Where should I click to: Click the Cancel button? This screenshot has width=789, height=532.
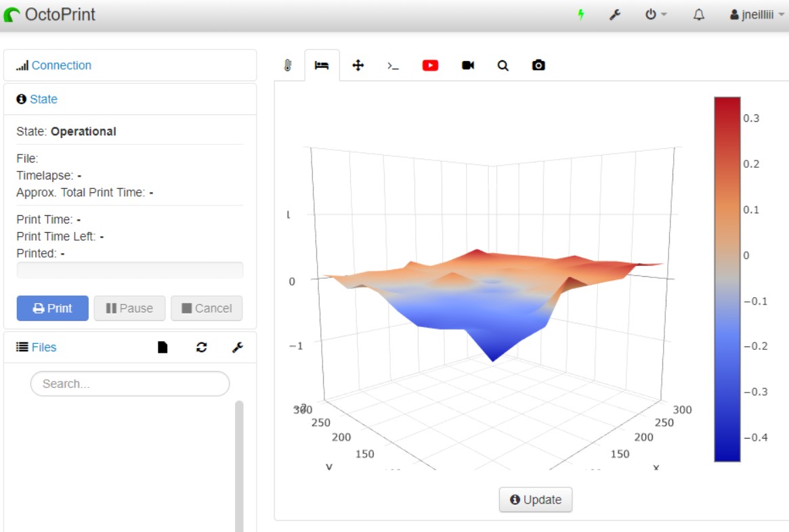click(207, 308)
